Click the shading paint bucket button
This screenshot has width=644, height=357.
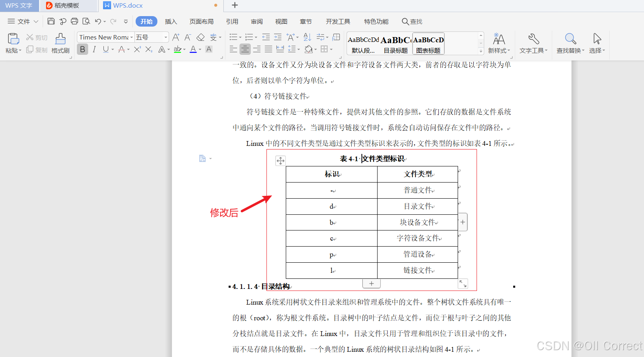coord(309,49)
